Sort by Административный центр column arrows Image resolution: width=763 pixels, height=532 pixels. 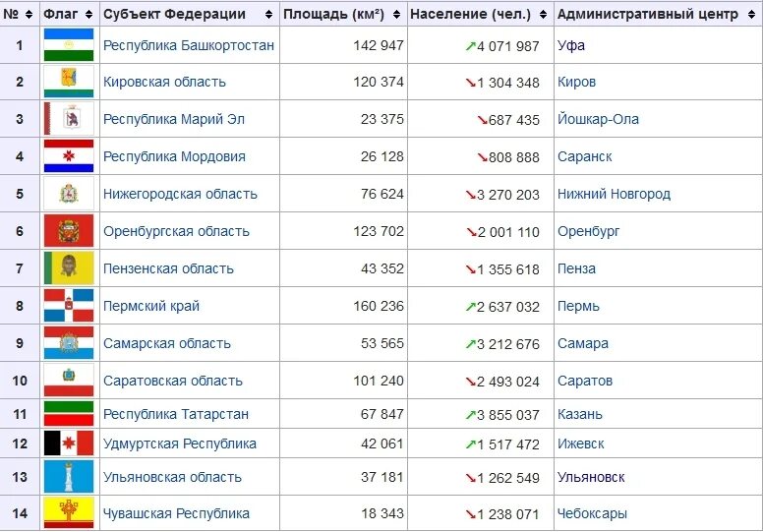click(752, 14)
